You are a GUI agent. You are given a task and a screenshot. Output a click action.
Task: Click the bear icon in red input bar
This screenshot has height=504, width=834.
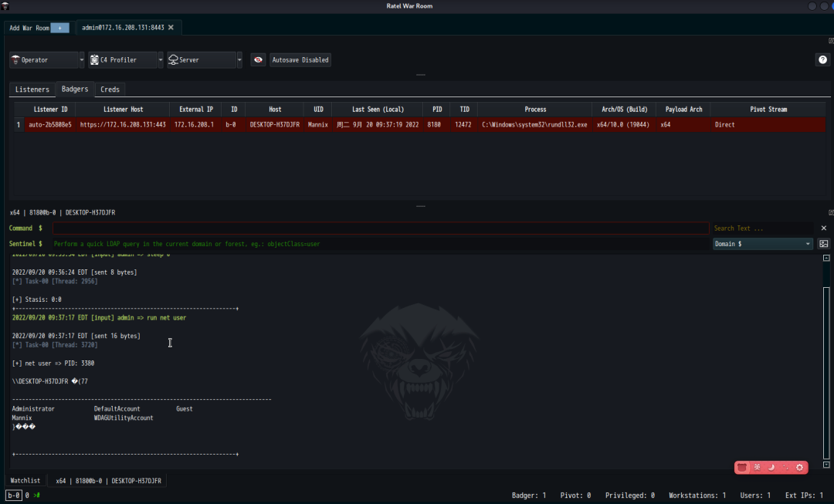[x=742, y=467]
